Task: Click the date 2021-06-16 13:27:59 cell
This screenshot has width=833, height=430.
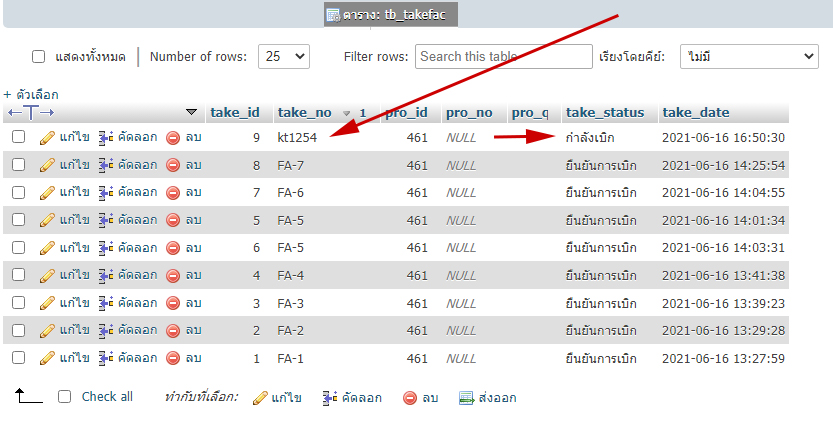Action: pos(723,358)
